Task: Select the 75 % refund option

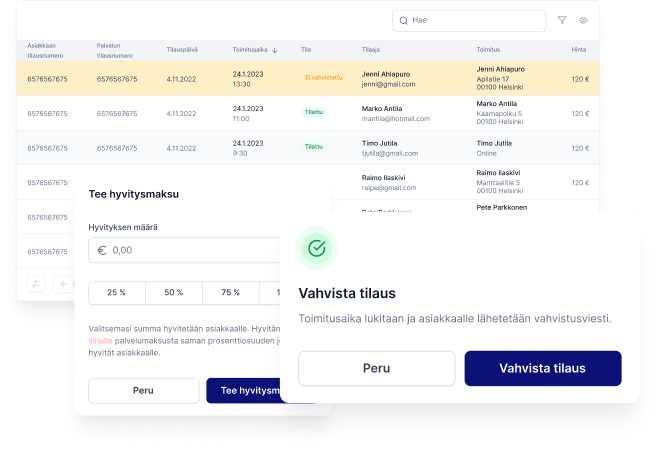Action: [x=231, y=293]
